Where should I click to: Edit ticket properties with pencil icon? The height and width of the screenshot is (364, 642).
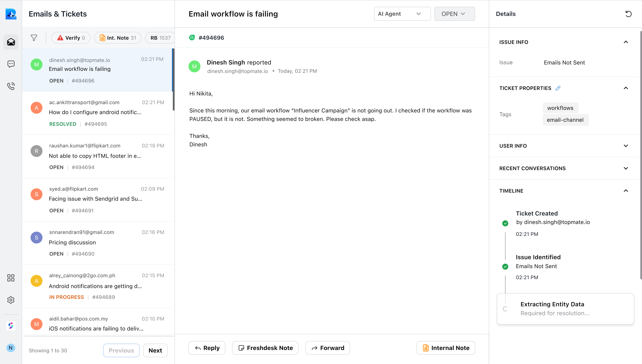pos(558,88)
